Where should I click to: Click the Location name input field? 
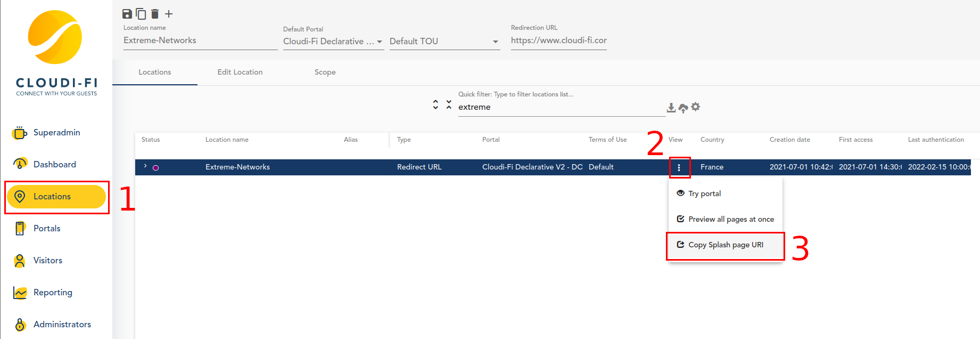(x=201, y=41)
